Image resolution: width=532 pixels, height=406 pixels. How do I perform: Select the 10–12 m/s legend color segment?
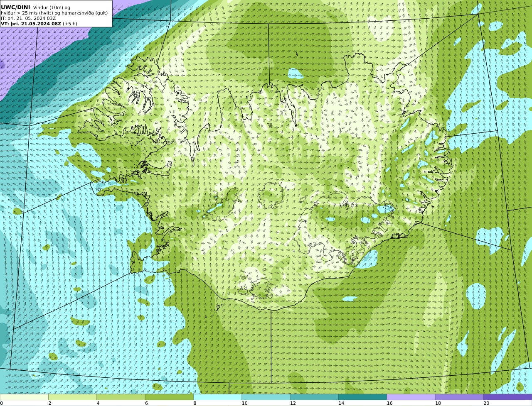pos(266,397)
